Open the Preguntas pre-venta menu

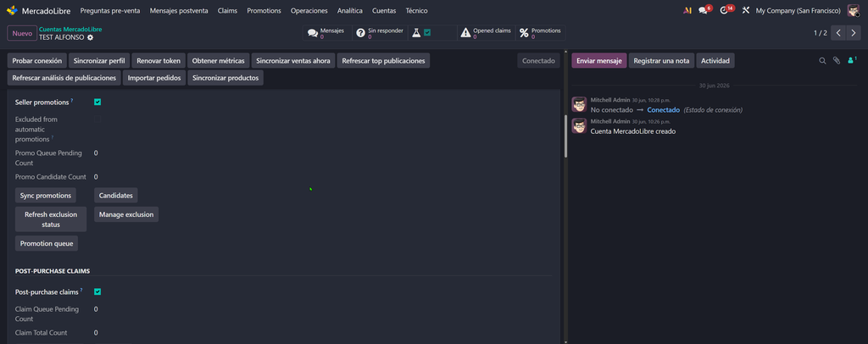(110, 10)
